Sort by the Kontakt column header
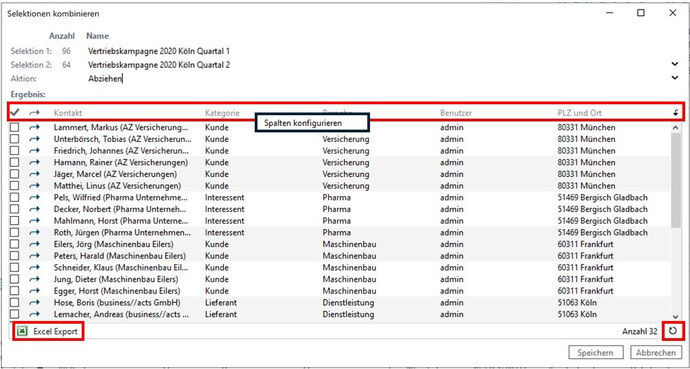 pos(68,113)
